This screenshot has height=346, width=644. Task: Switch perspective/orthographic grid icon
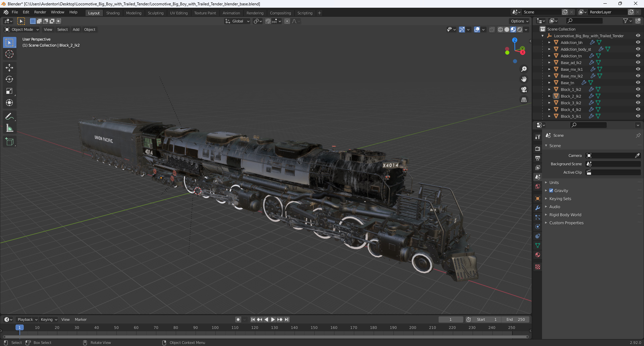tap(524, 100)
